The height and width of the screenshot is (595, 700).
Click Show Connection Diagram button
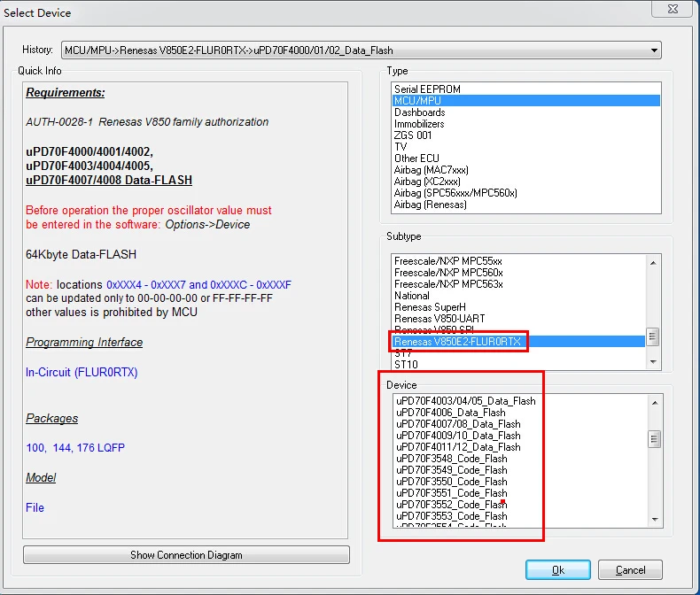point(186,555)
